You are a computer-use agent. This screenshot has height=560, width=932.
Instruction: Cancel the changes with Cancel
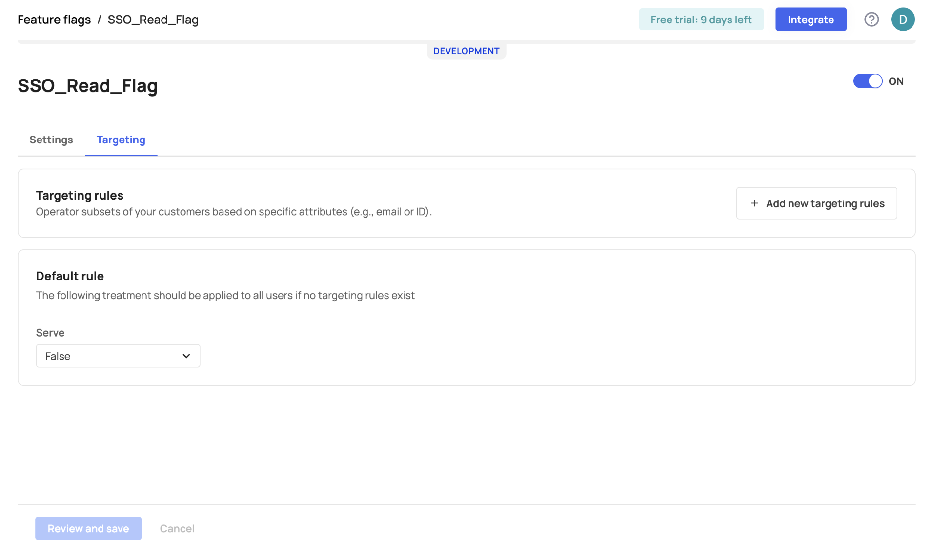tap(177, 528)
